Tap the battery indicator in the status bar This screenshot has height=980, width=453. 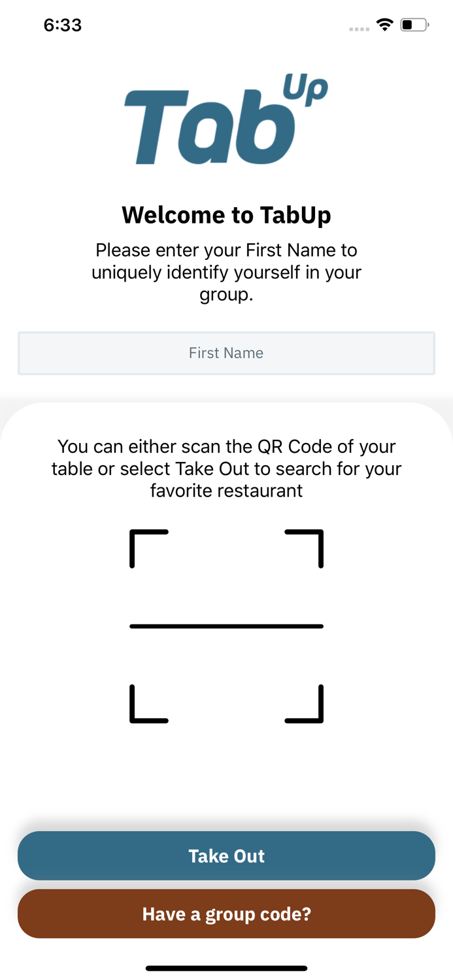[414, 24]
